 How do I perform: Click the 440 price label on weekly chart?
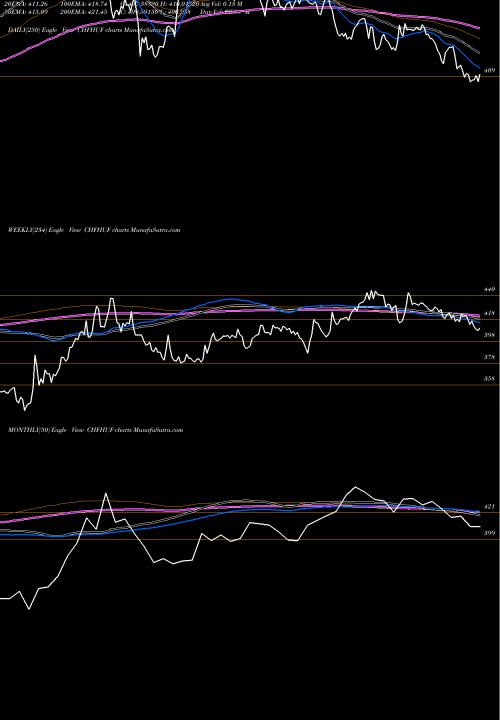(489, 289)
